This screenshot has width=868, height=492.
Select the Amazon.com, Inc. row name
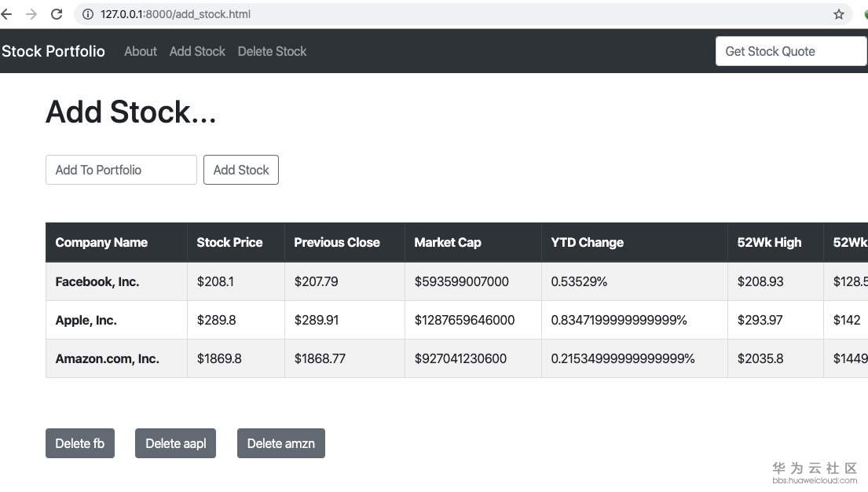click(108, 358)
